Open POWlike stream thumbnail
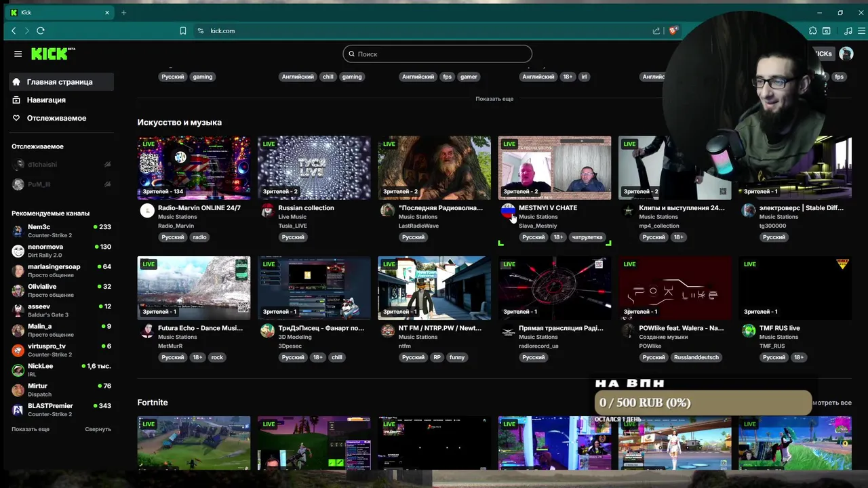The width and height of the screenshot is (868, 488). coord(675,287)
